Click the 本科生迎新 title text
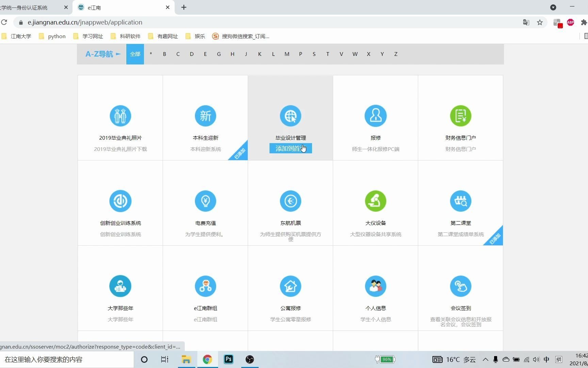This screenshot has height=368, width=588. pyautogui.click(x=206, y=138)
